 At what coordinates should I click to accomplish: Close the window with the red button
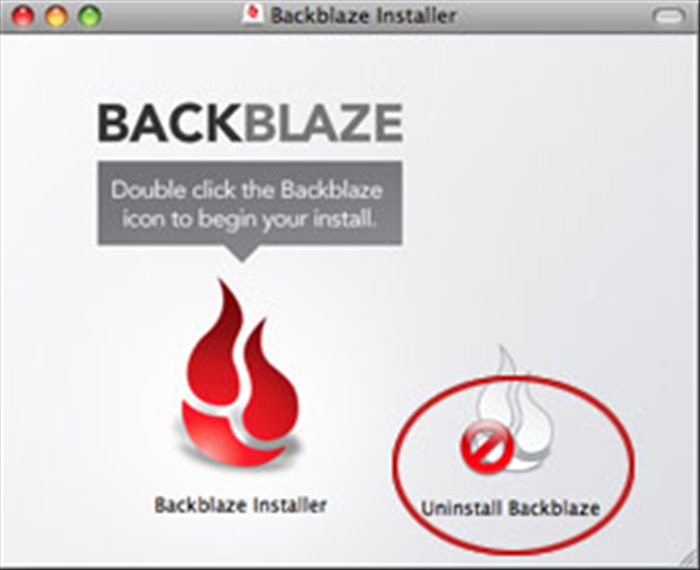pos(23,16)
